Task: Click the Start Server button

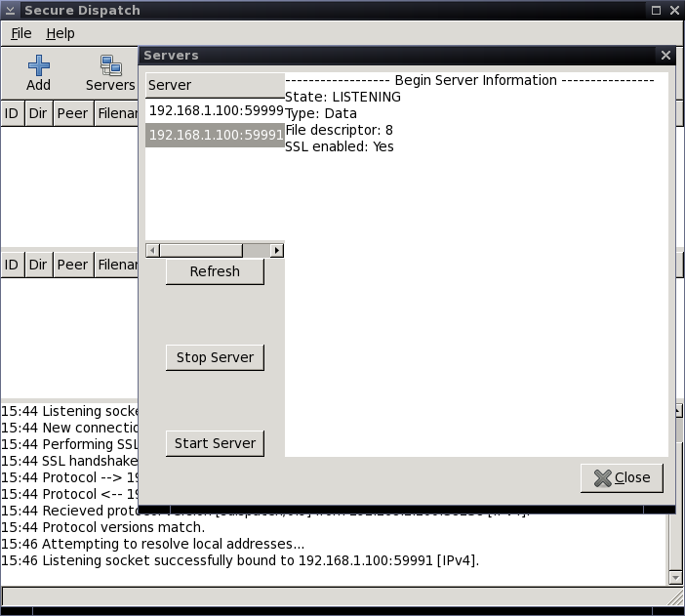Action: 215,443
